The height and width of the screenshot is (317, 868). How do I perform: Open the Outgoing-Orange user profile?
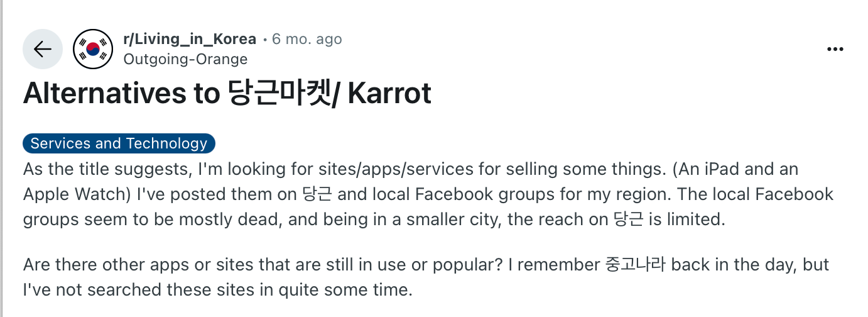click(186, 59)
